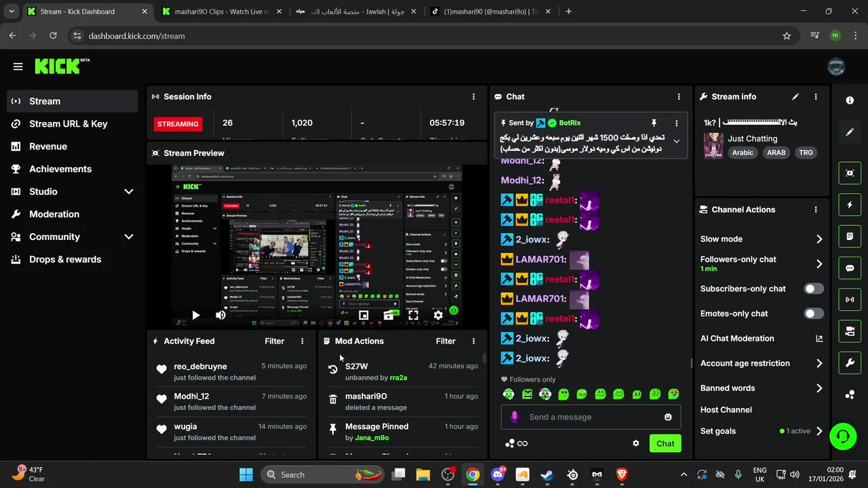Screen dimensions: 868x488
Task: Open Chat panel options menu
Action: pyautogui.click(x=679, y=97)
